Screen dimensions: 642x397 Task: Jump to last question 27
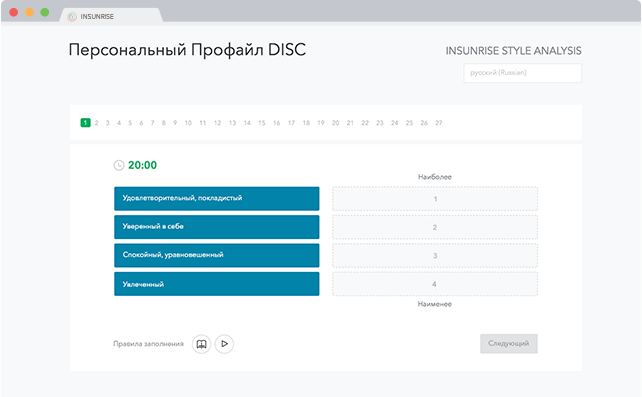[x=439, y=123]
